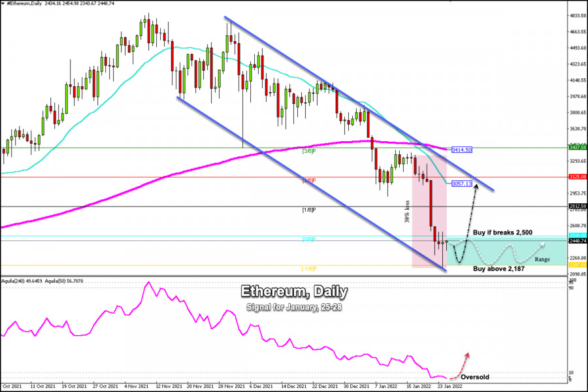Click the vertical "38% loss" label

[x=407, y=212]
